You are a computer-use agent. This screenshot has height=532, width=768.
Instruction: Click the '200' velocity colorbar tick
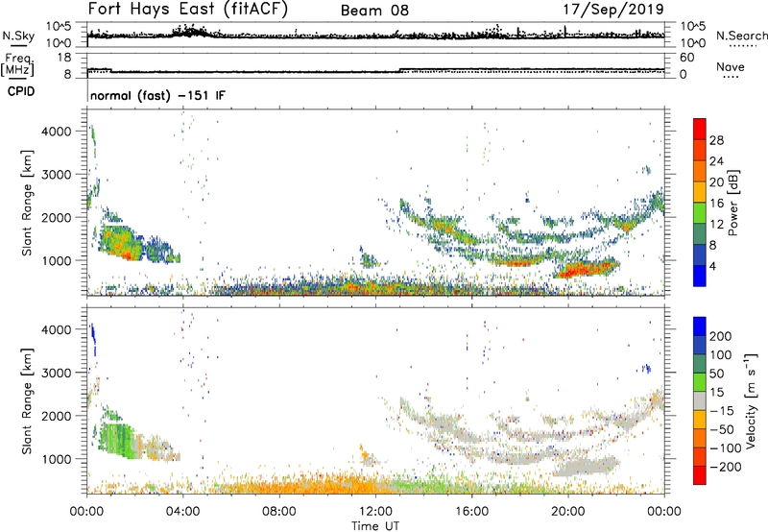(721, 336)
